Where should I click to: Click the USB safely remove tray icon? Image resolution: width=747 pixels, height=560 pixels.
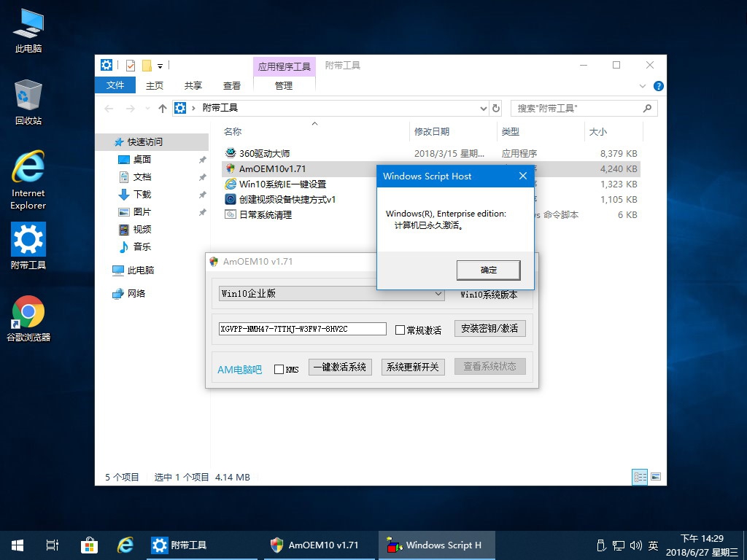[x=601, y=545]
